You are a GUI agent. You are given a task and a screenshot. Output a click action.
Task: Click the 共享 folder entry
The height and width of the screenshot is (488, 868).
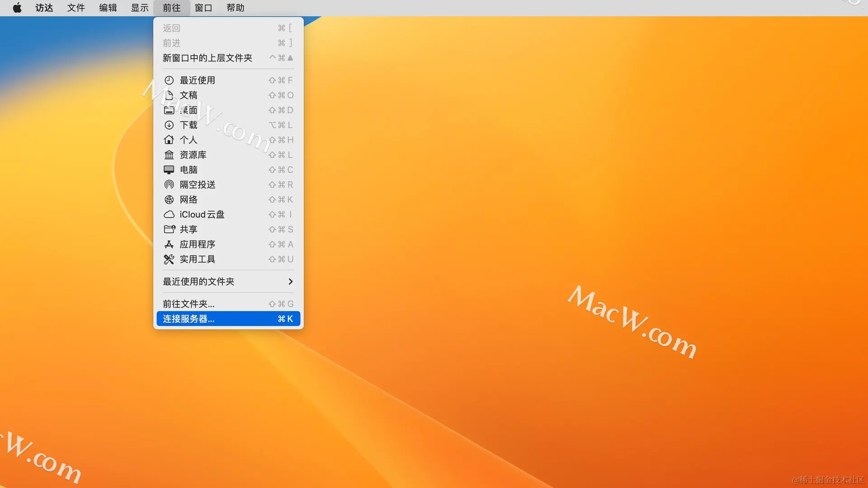pyautogui.click(x=188, y=230)
